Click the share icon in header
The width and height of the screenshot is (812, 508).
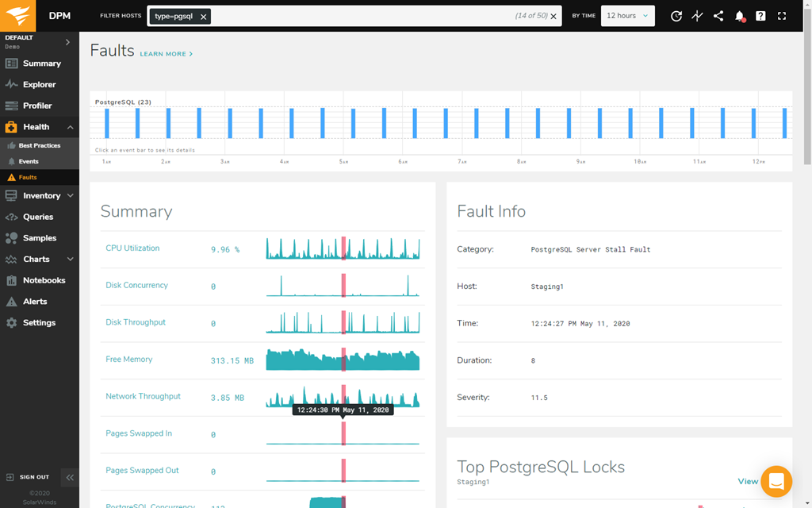[x=718, y=16]
